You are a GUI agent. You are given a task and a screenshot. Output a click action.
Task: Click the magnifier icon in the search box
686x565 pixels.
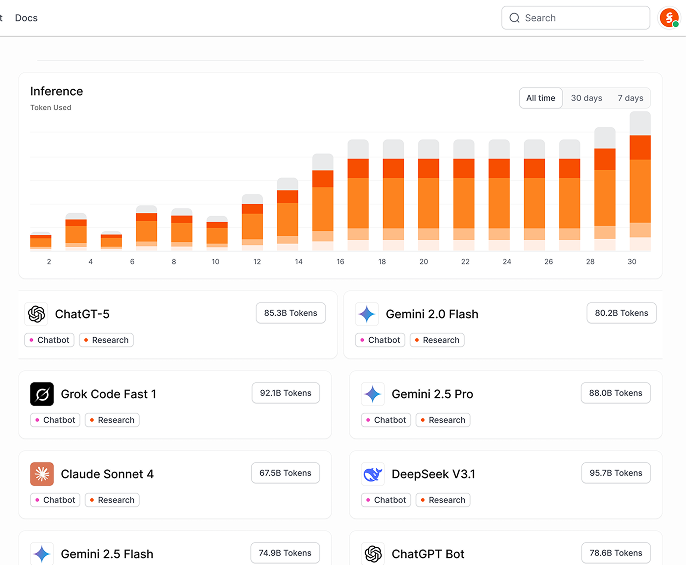514,18
